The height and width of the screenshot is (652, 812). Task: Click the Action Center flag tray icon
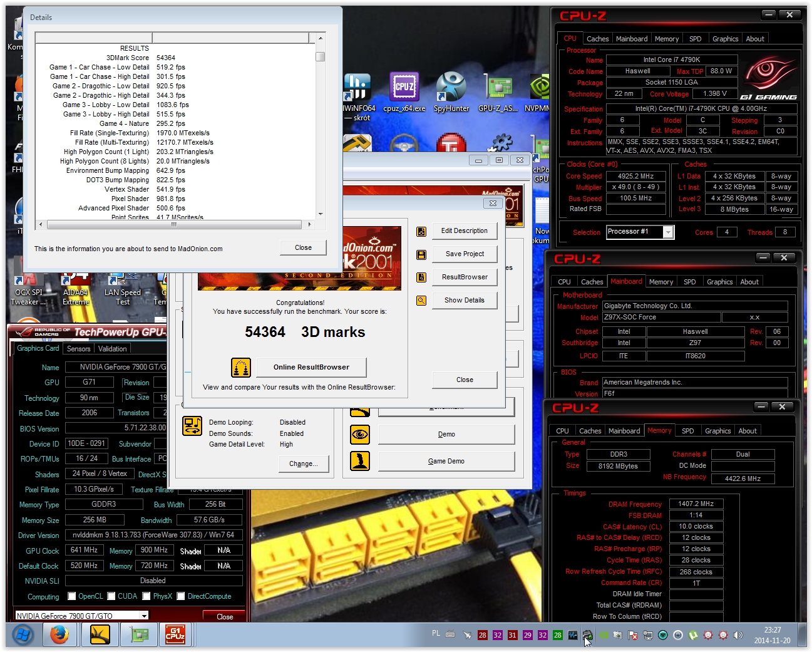click(x=633, y=635)
